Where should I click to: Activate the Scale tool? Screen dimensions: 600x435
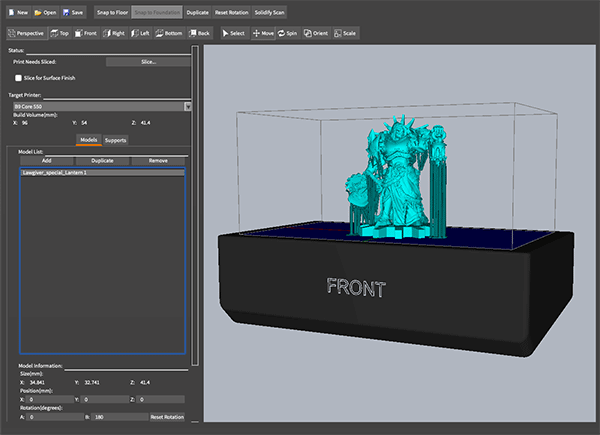tap(345, 33)
